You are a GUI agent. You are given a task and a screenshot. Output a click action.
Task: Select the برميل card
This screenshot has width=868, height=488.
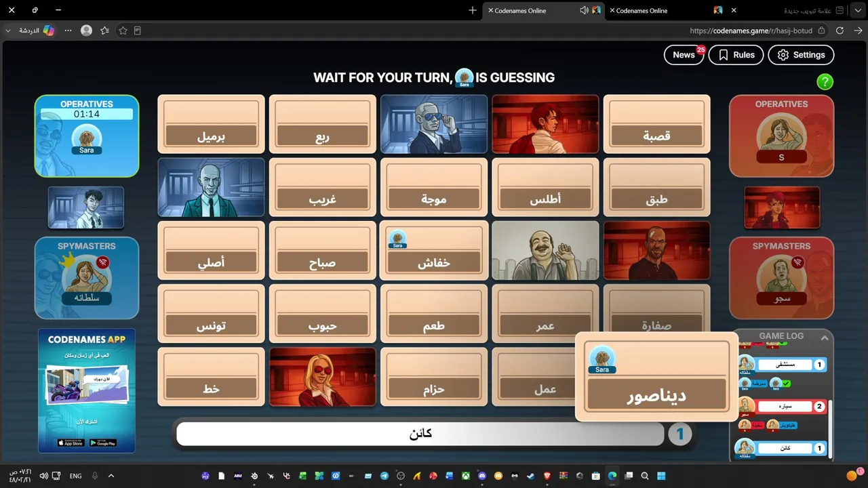tap(211, 124)
